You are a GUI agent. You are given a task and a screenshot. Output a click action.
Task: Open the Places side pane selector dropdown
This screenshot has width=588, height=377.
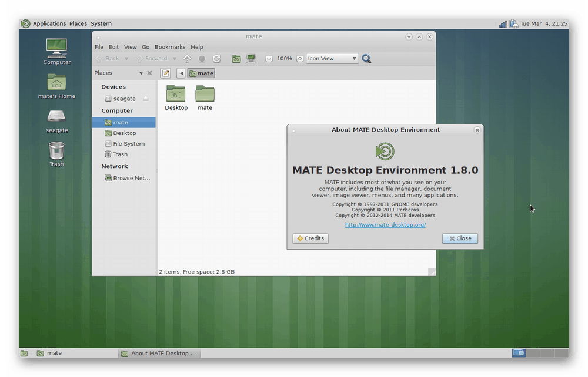point(141,73)
